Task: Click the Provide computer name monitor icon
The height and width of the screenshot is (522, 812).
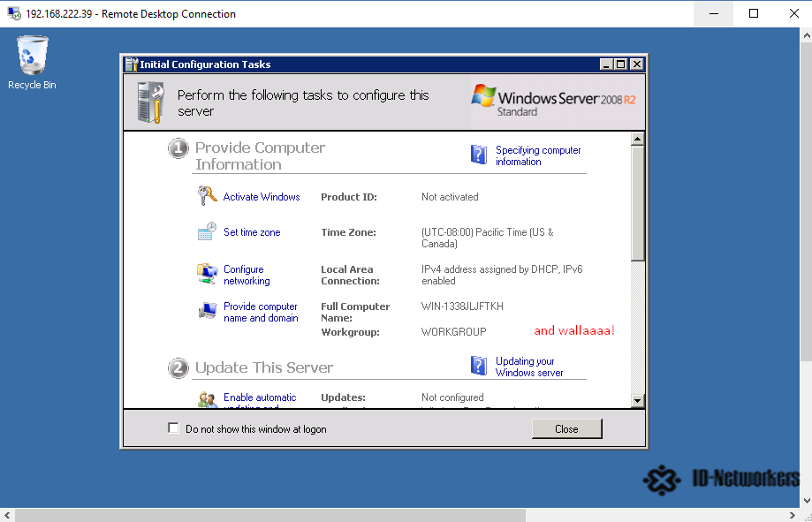Action: [x=207, y=311]
